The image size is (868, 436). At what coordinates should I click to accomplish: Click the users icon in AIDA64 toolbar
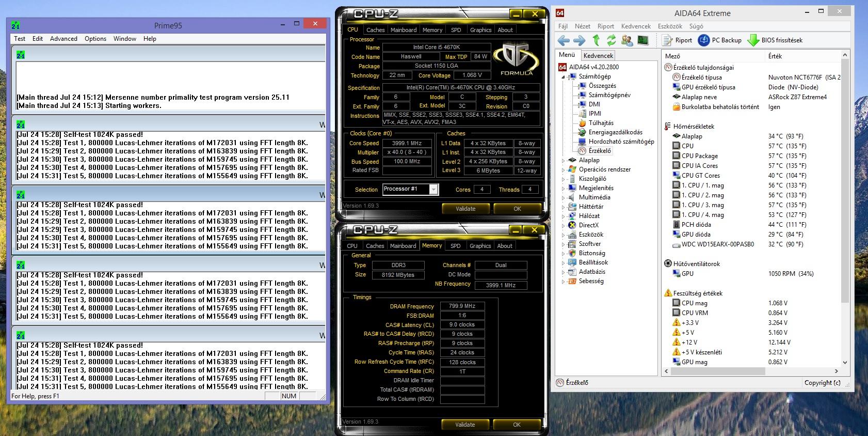pos(627,40)
